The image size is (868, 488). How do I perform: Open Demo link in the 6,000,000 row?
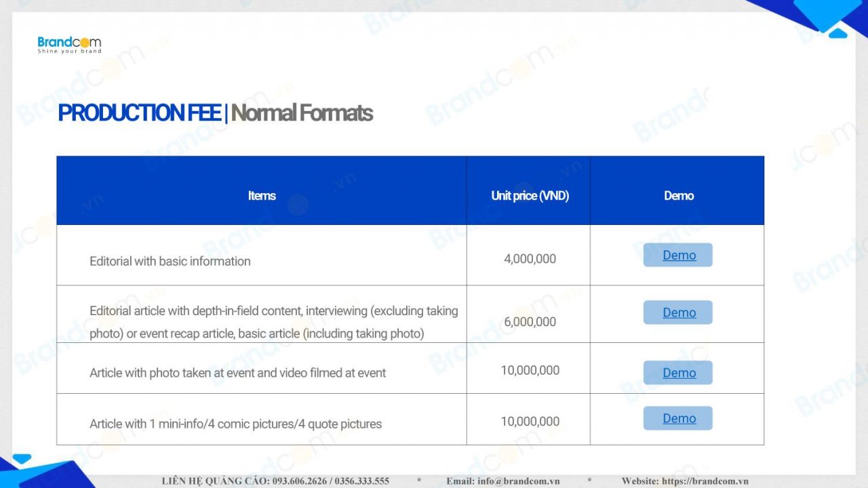[678, 312]
